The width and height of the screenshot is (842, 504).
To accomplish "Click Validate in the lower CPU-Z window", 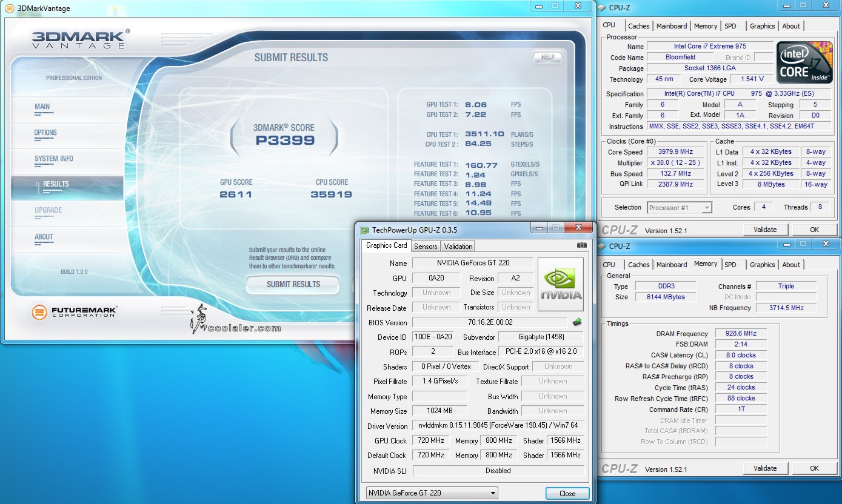I will coord(765,468).
